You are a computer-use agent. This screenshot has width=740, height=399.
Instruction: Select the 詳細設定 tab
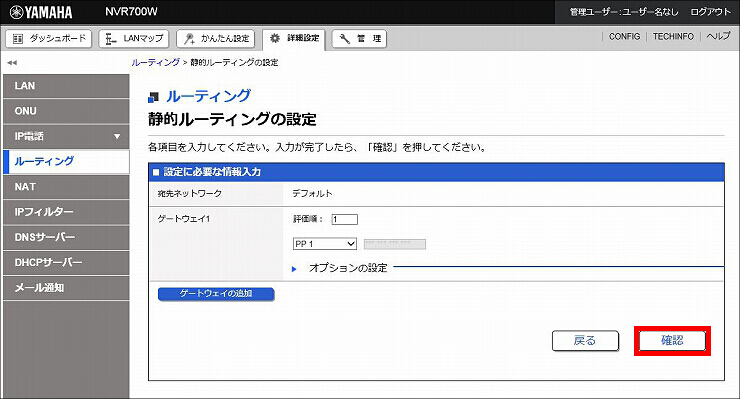(294, 38)
